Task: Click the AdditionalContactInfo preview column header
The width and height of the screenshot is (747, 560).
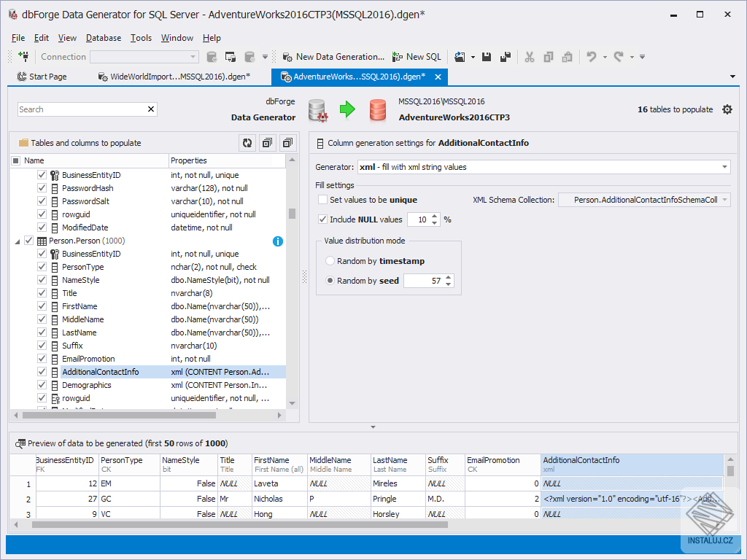Action: [632, 464]
